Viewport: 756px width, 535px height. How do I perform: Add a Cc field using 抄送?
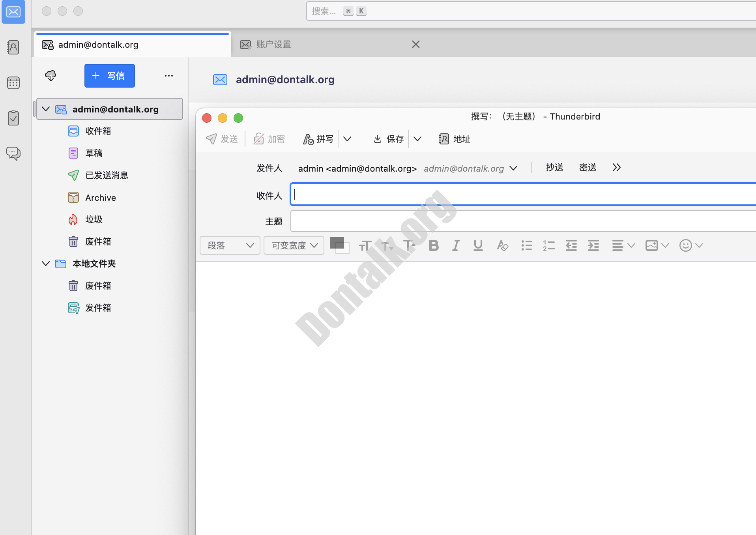click(554, 167)
